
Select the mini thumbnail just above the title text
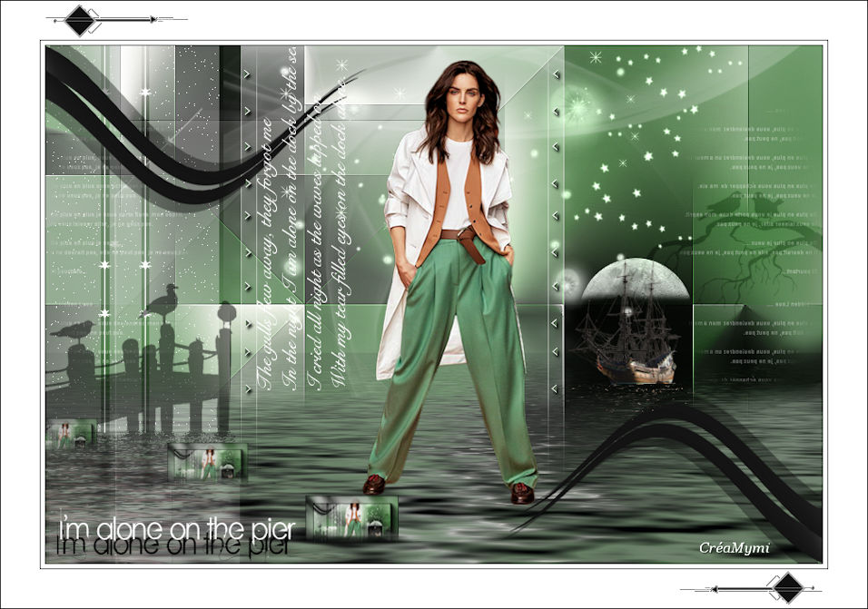[207, 461]
